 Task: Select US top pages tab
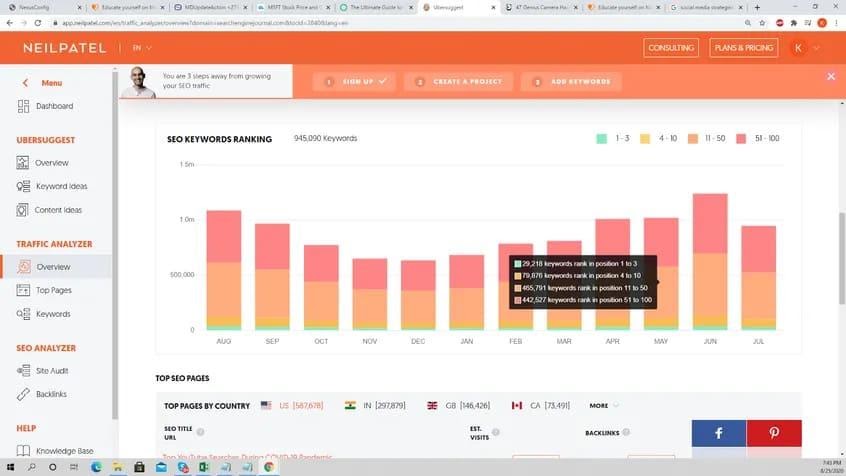pyautogui.click(x=292, y=405)
